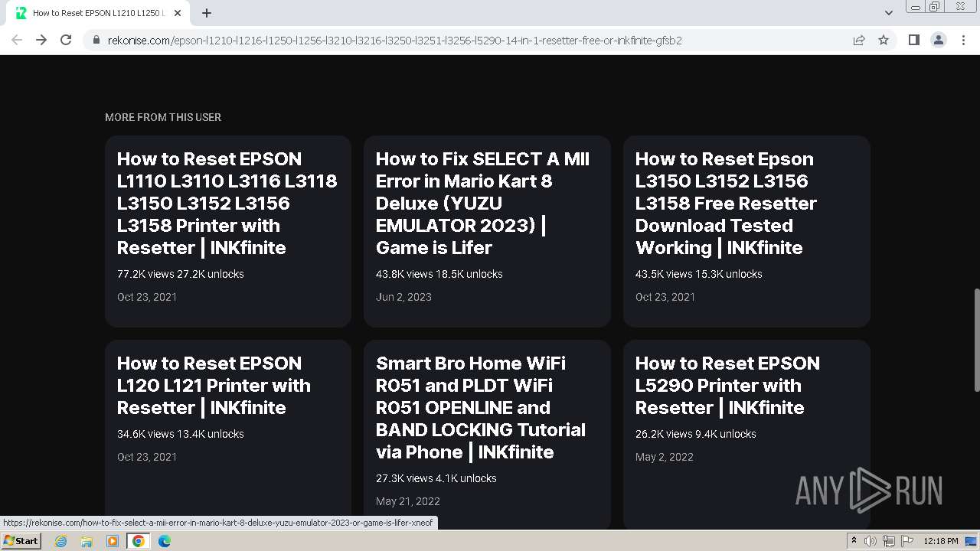
Task: Open a new tab with plus button
Action: 207,13
